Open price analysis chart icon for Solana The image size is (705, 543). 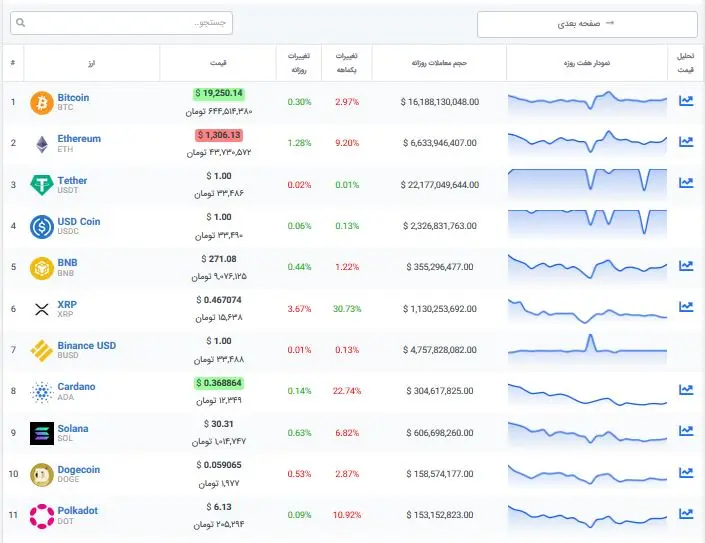(x=686, y=431)
